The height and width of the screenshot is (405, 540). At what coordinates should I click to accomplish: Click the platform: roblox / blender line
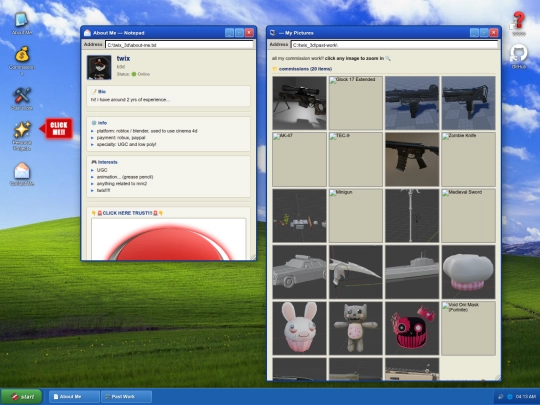pyautogui.click(x=147, y=131)
